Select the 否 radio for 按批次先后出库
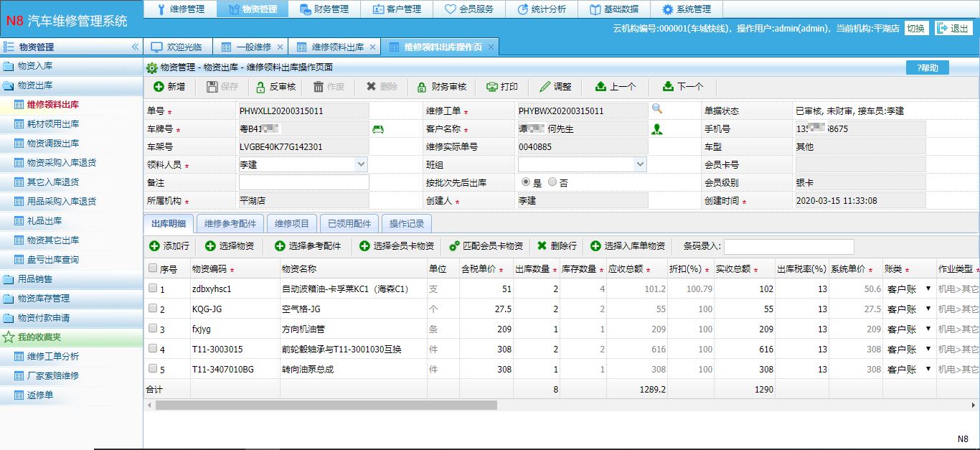This screenshot has width=980, height=450. (552, 182)
